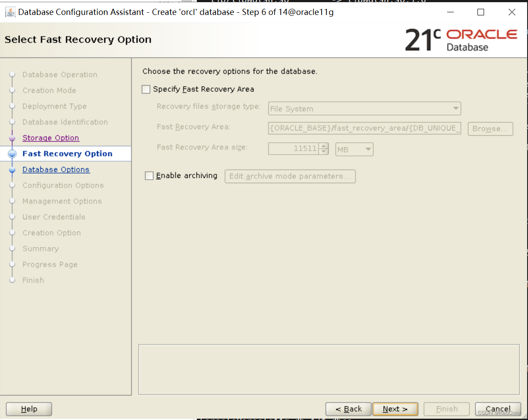The width and height of the screenshot is (528, 420).
Task: Click Edit archive mode parameters button
Action: pos(290,176)
